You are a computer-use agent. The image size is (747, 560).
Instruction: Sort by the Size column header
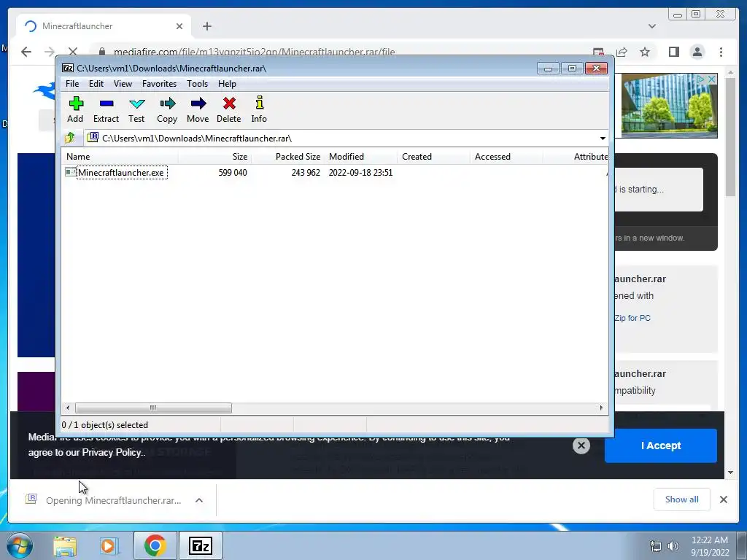(214, 157)
